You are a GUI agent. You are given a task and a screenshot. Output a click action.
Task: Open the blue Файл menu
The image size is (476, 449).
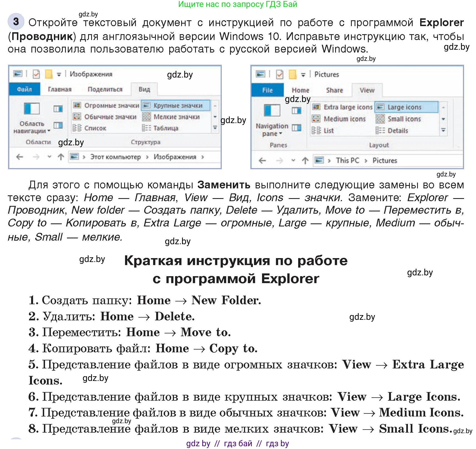24,89
